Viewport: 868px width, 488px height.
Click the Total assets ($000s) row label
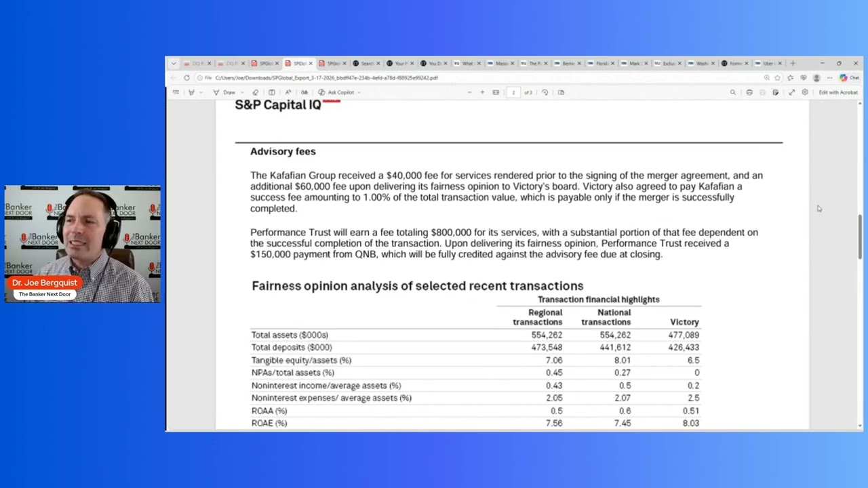click(x=290, y=335)
